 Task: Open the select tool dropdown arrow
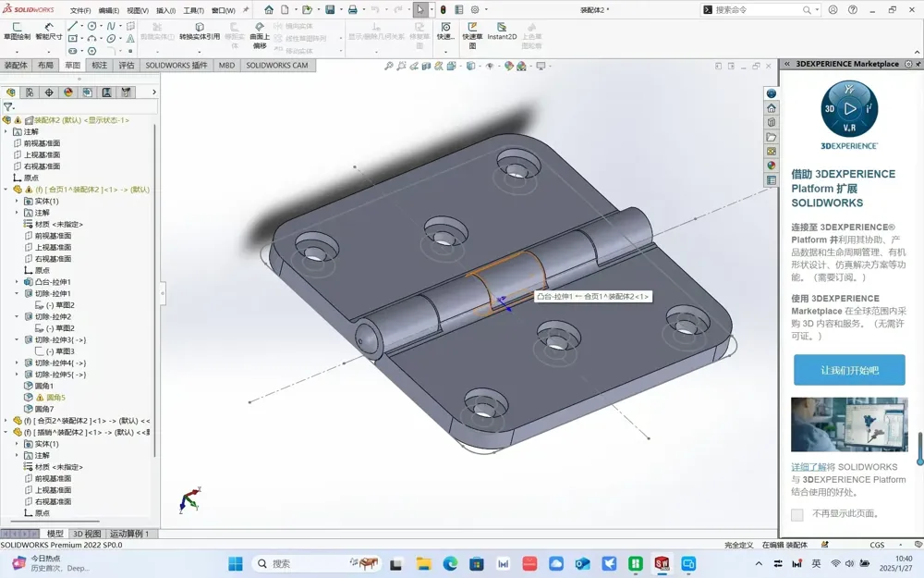(x=432, y=9)
